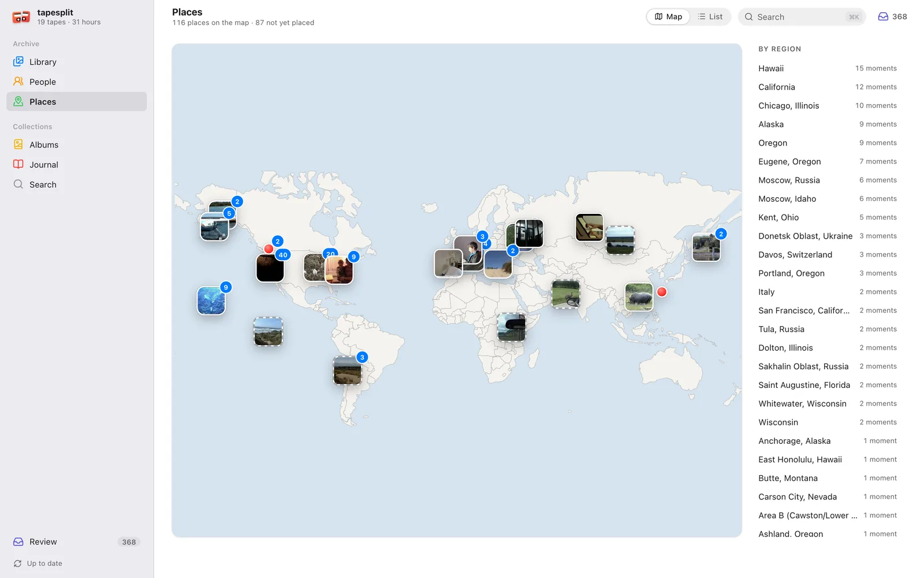The image size is (924, 578).
Task: Open the Japan photo cluster with badge 2
Action: (x=706, y=247)
